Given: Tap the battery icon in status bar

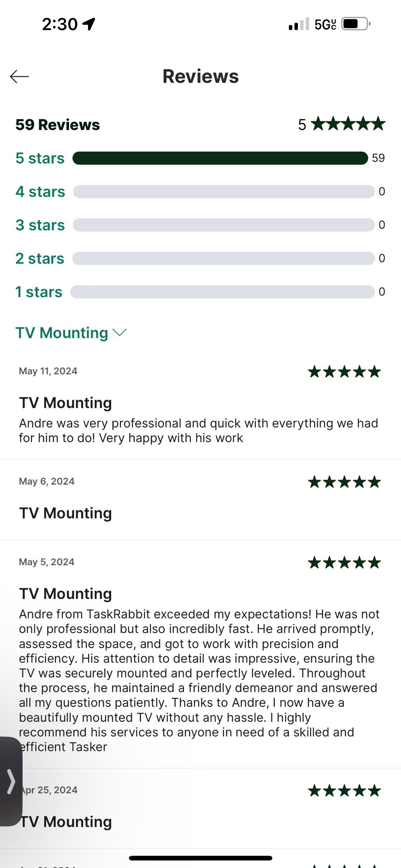Looking at the screenshot, I should (x=355, y=24).
